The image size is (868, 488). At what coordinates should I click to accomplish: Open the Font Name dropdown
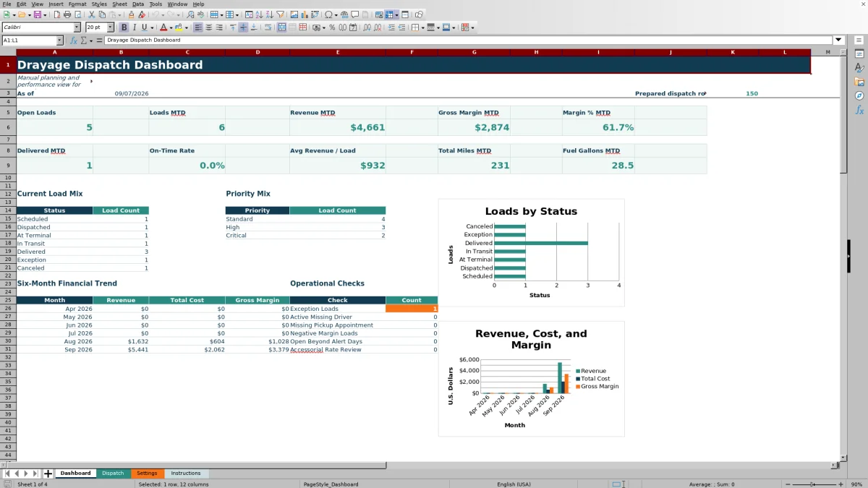click(77, 27)
